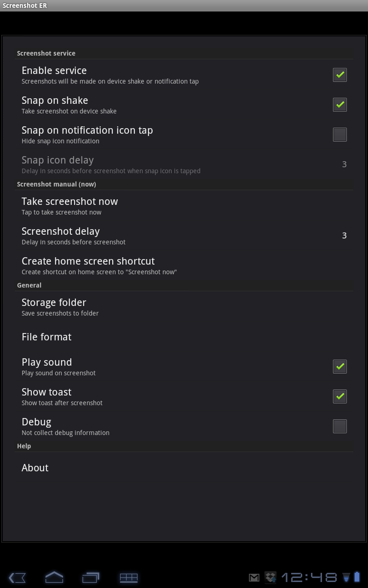The height and width of the screenshot is (588, 368).
Task: Select Create home screen shortcut
Action: (x=184, y=266)
